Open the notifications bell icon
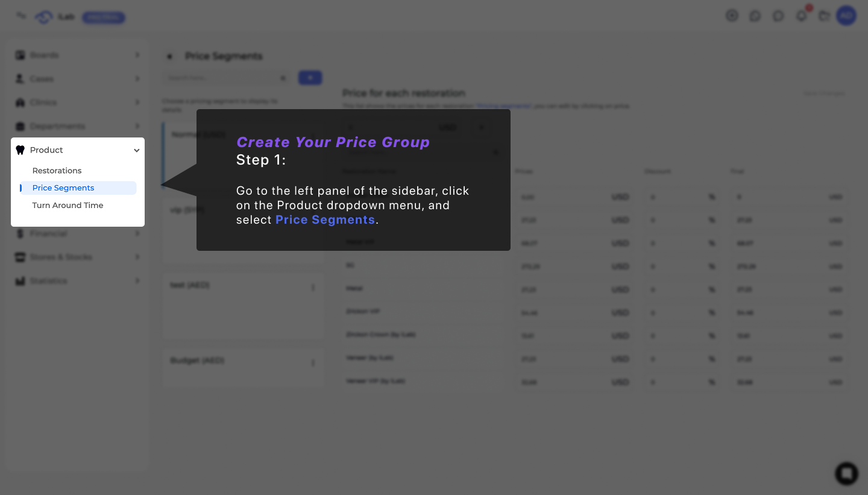 click(802, 16)
